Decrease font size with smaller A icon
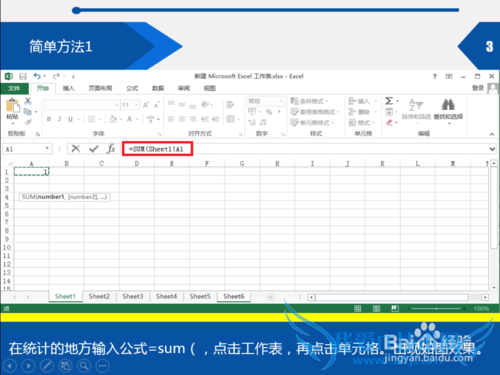The width and height of the screenshot is (500, 375). pos(157,105)
